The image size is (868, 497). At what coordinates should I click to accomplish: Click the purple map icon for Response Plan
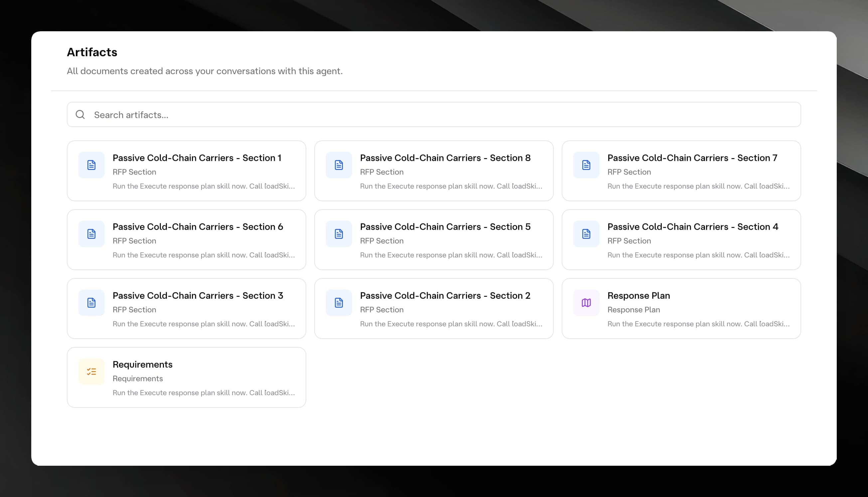[586, 303]
